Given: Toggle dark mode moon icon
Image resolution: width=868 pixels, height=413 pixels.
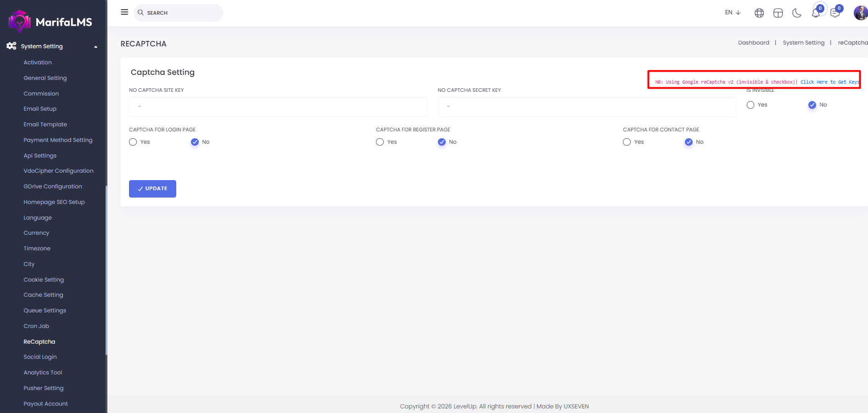Looking at the screenshot, I should pos(797,13).
